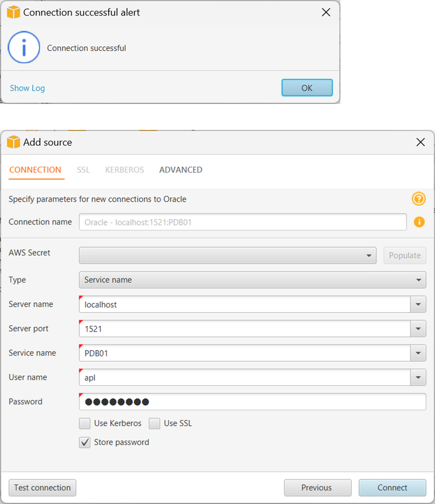Expand the Service name field dropdown arrow
This screenshot has height=504, width=435.
point(418,353)
